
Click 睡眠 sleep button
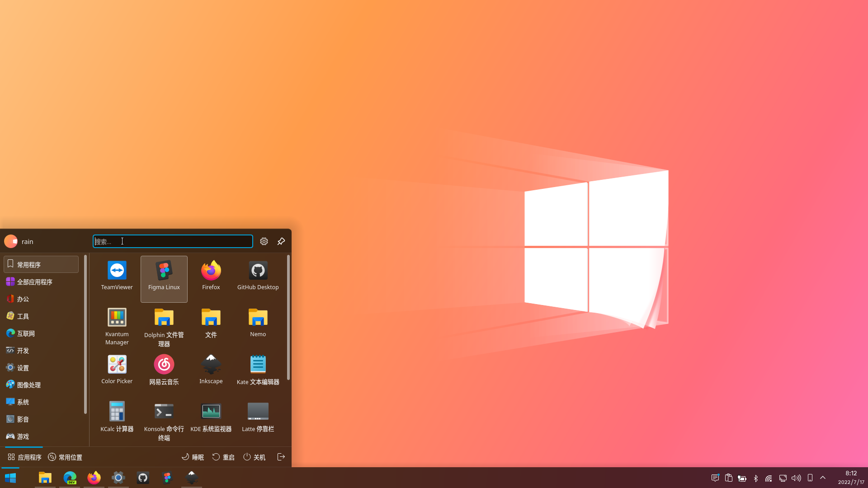click(x=193, y=457)
